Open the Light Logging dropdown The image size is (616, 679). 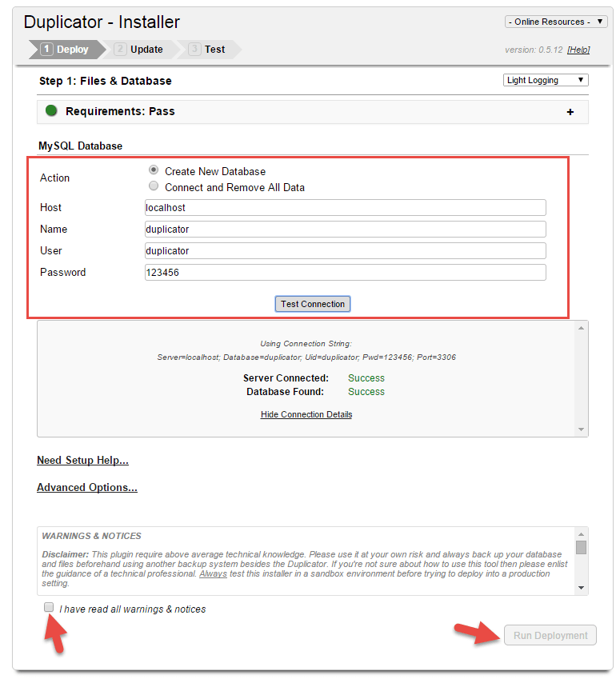tap(546, 80)
